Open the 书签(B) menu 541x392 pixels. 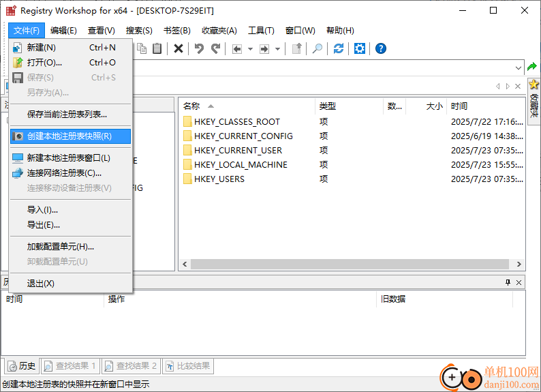177,31
